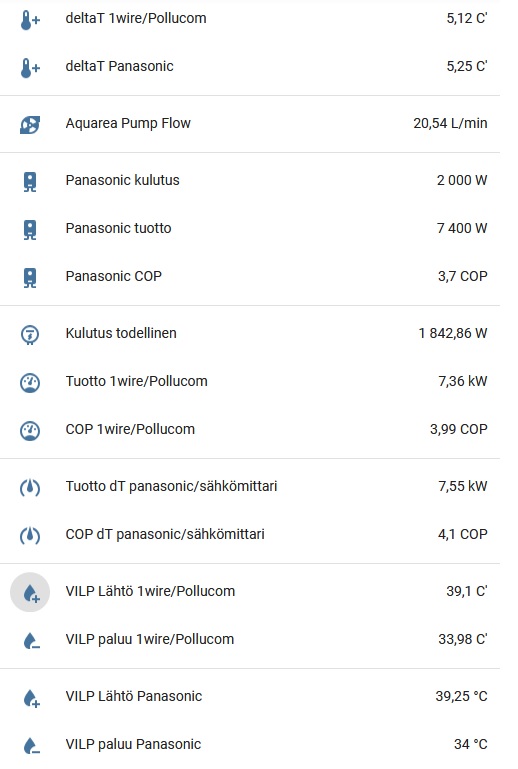
Task: Click the 1 842,86 W consumption value
Action: tap(453, 333)
